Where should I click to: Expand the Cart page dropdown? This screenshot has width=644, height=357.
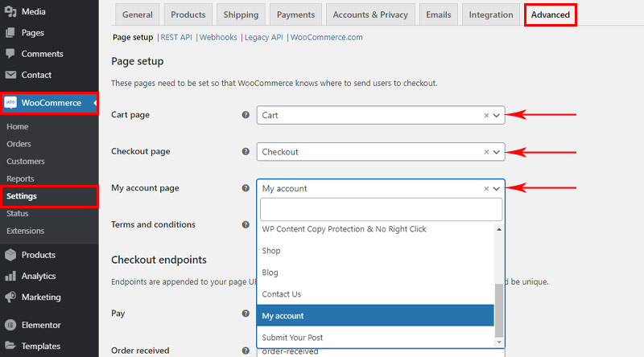[496, 115]
